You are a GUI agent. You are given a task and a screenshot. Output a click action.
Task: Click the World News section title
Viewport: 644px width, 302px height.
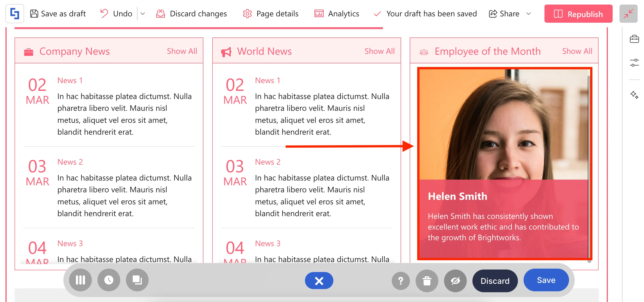click(x=264, y=51)
